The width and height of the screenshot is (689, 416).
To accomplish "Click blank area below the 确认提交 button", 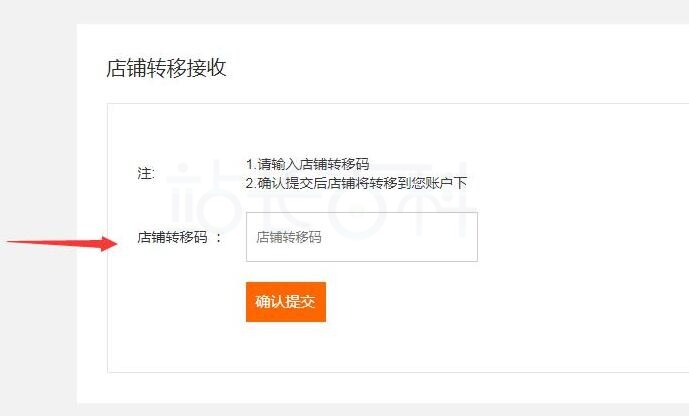I will click(286, 347).
